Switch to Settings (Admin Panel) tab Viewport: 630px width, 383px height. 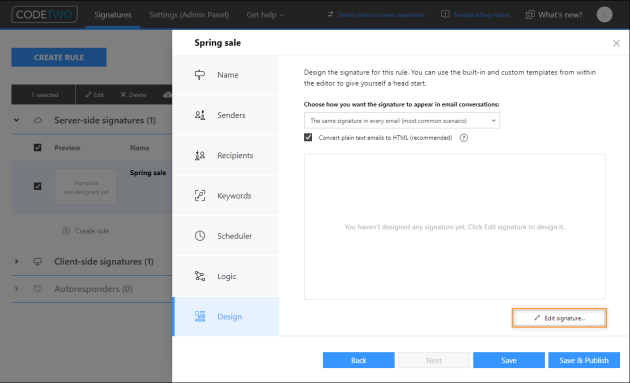point(189,15)
